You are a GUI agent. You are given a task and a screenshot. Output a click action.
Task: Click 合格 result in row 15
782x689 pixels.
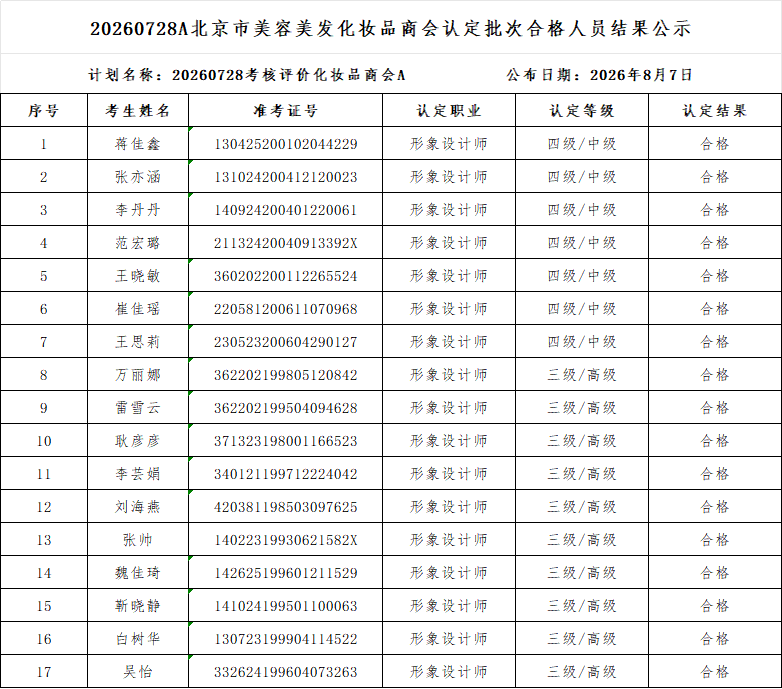(715, 606)
